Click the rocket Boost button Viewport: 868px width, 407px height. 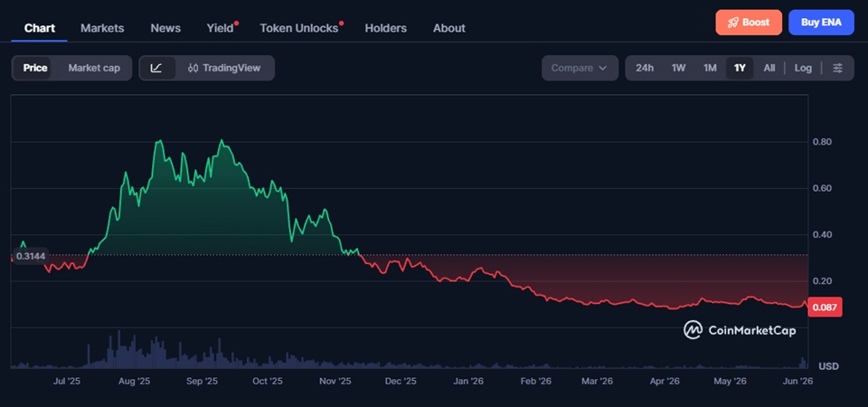[x=749, y=22]
